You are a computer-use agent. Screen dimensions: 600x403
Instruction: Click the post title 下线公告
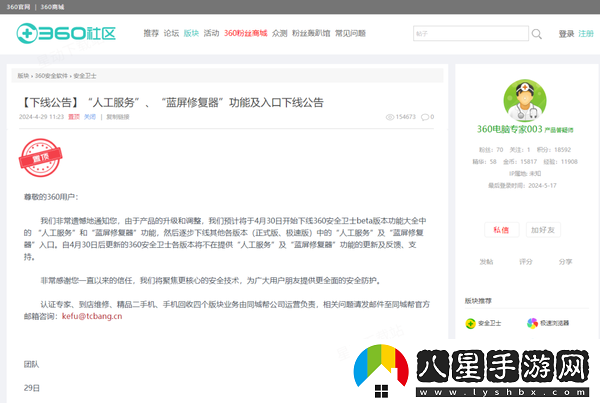click(x=172, y=103)
